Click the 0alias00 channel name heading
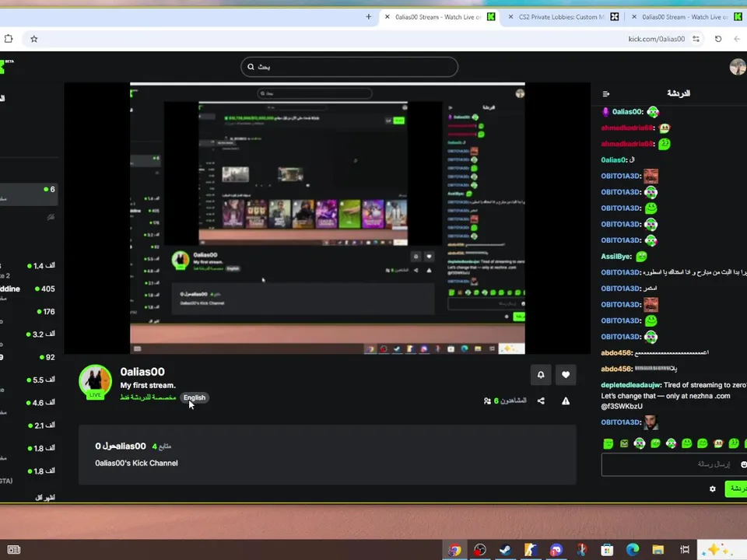The height and width of the screenshot is (560, 747). [142, 372]
